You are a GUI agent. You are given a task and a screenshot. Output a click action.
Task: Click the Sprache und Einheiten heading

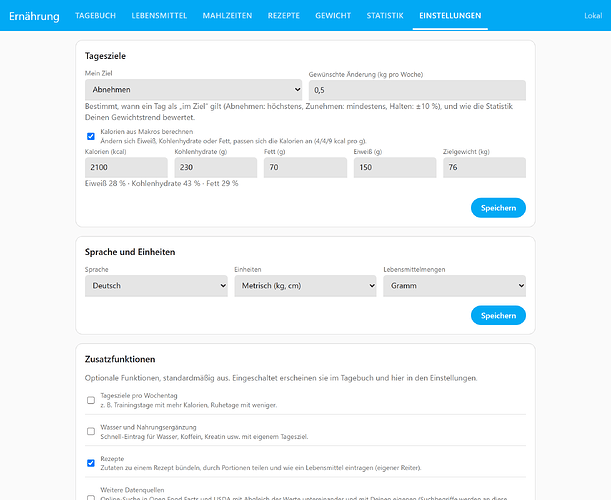[130, 252]
